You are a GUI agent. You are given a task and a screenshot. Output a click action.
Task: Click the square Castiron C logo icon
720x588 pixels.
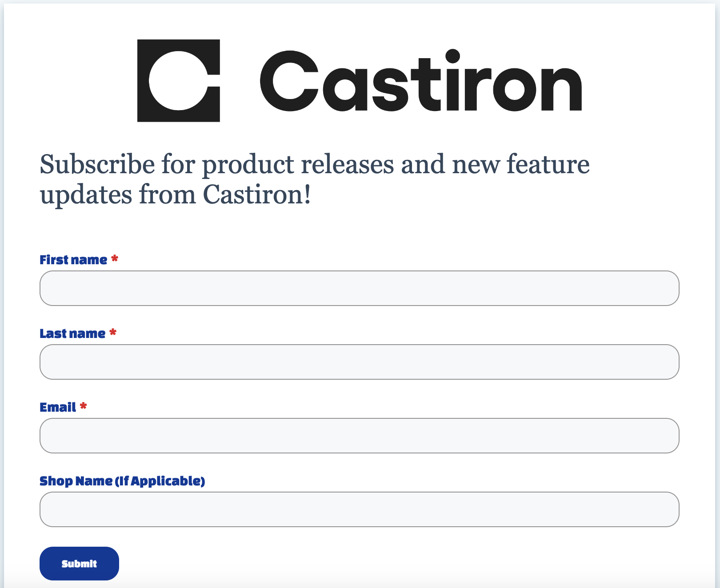point(178,80)
